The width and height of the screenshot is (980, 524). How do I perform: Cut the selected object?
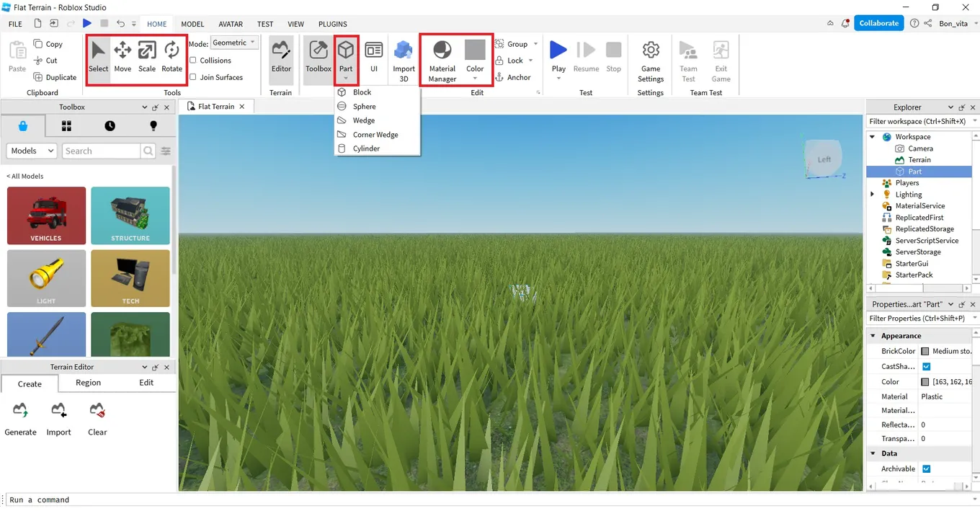pyautogui.click(x=45, y=61)
